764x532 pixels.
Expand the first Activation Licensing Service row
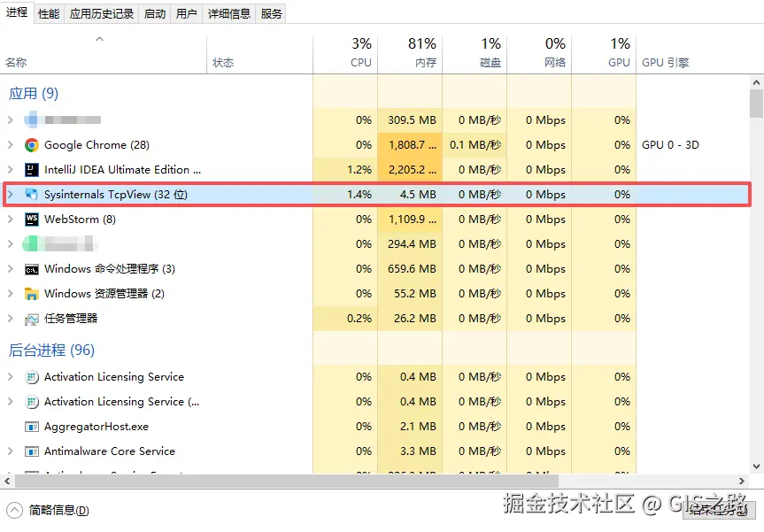coord(11,376)
